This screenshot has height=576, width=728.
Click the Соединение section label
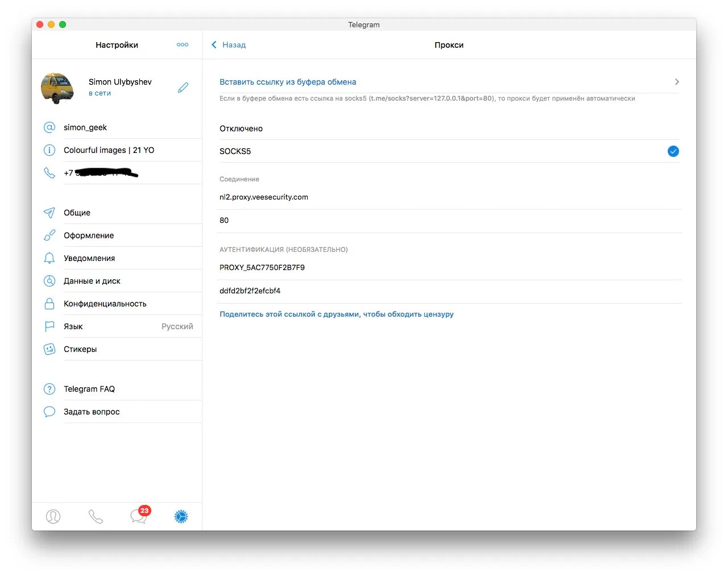(x=239, y=179)
